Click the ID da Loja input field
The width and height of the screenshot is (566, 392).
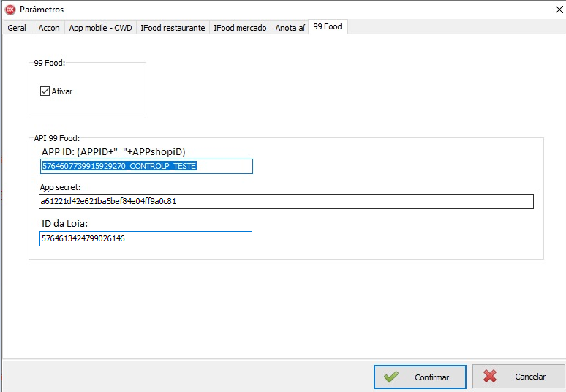(146, 238)
